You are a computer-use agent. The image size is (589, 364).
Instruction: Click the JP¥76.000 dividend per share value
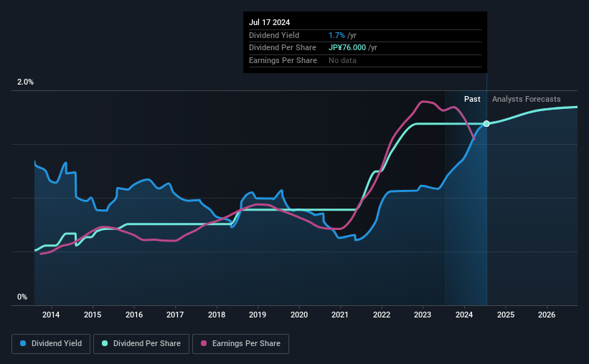coord(347,48)
